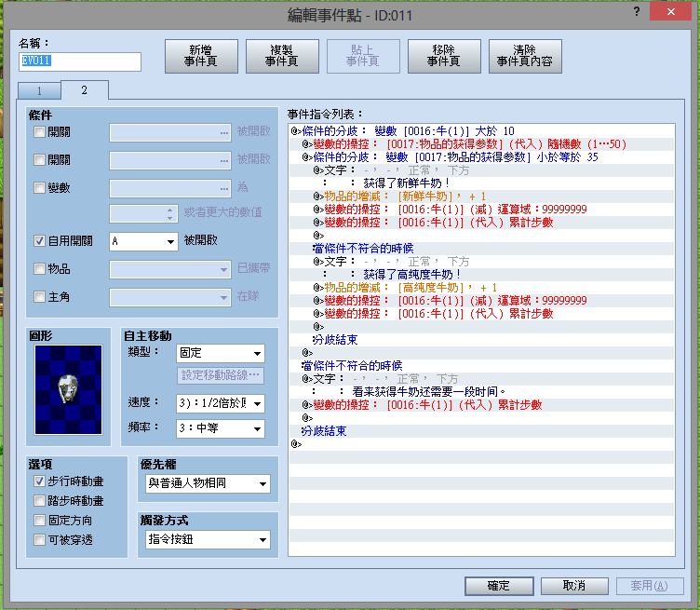This screenshot has width=700, height=610.
Task: Select text line 获得了高纯度牛奶！
Action: [x=481, y=275]
